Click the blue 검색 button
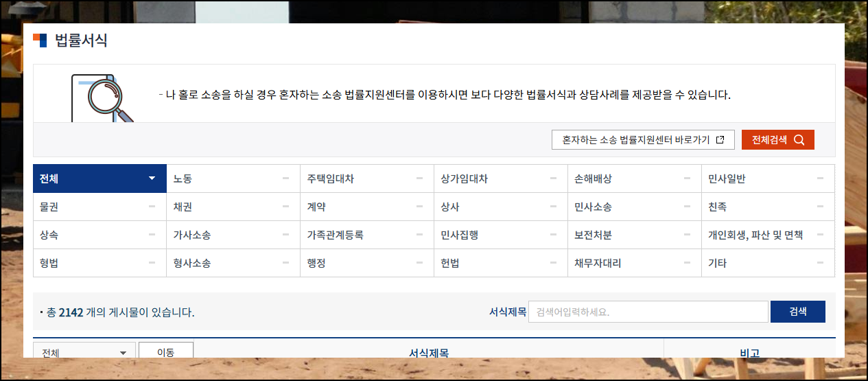Viewport: 868px width, 381px height. pos(798,312)
